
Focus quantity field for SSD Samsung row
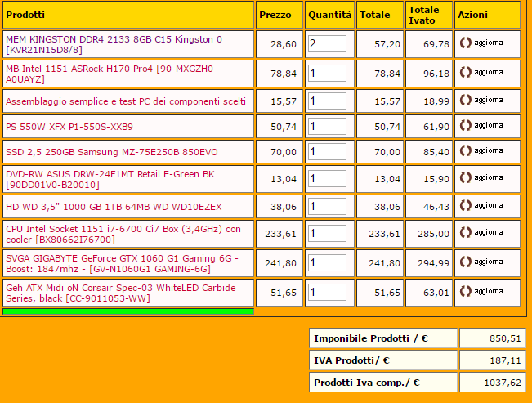click(327, 151)
